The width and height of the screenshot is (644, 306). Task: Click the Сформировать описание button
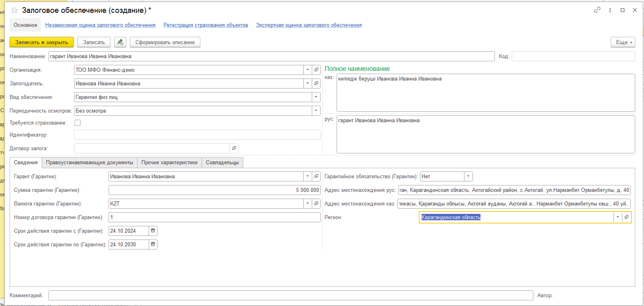[x=165, y=42]
